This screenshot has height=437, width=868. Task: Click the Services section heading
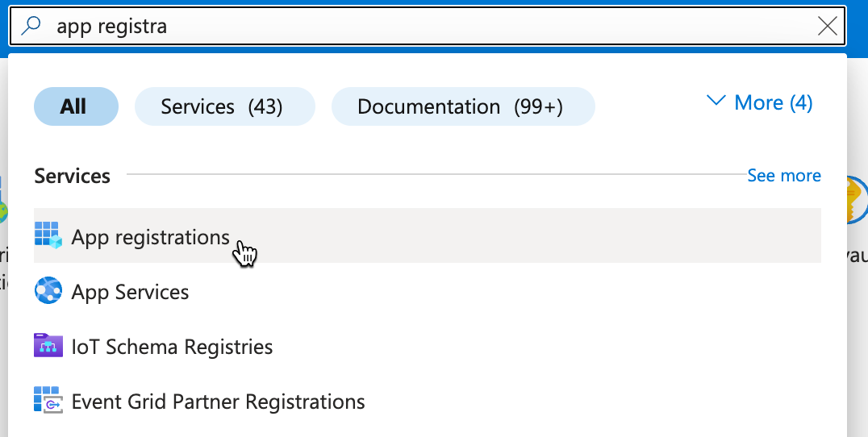click(73, 176)
